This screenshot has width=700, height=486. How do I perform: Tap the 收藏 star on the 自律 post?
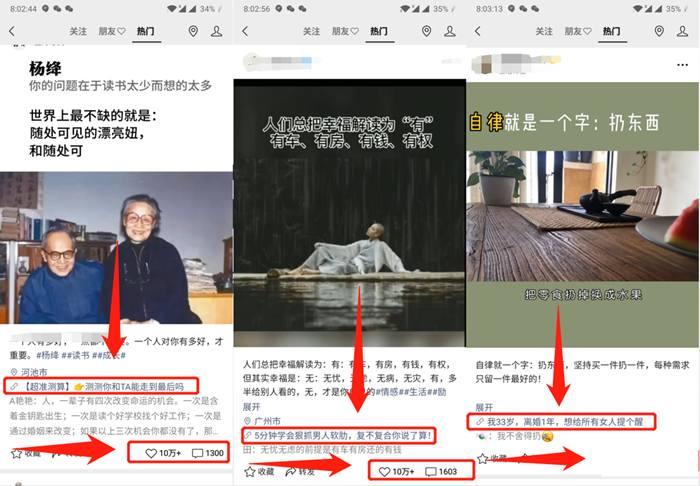click(x=483, y=458)
